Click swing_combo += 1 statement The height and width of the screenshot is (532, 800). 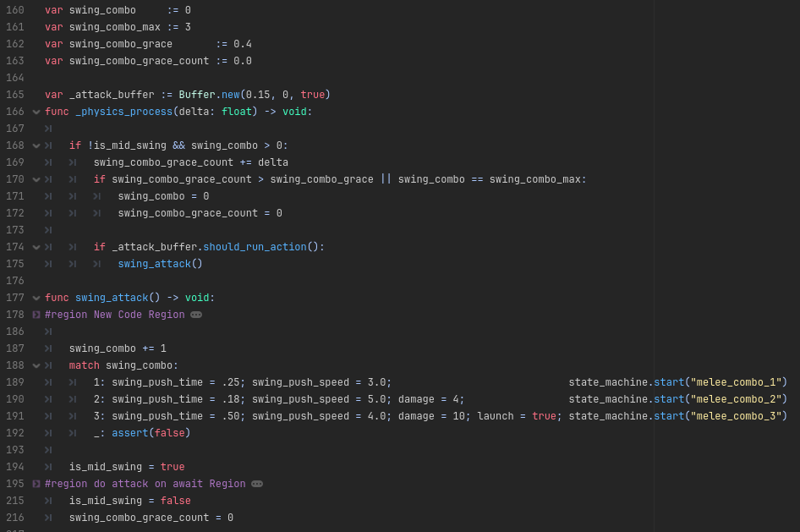[x=118, y=348]
